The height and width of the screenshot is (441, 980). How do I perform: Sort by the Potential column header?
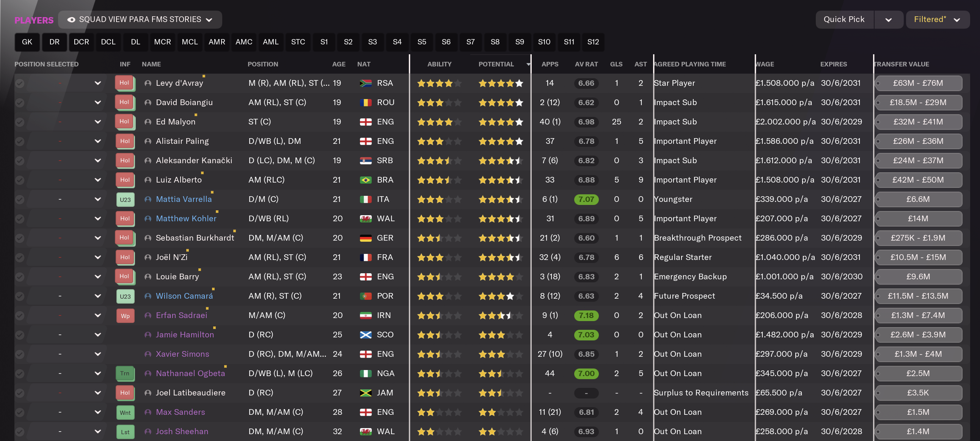click(496, 64)
